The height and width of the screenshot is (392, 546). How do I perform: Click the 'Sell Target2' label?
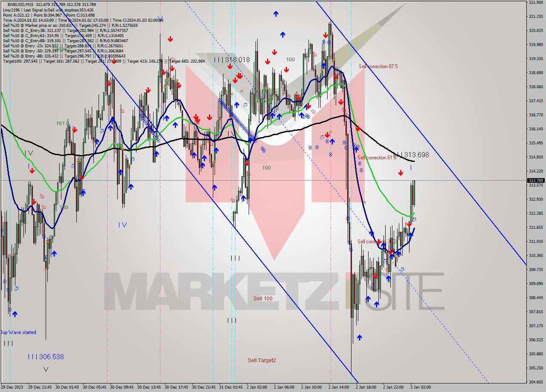click(x=262, y=360)
